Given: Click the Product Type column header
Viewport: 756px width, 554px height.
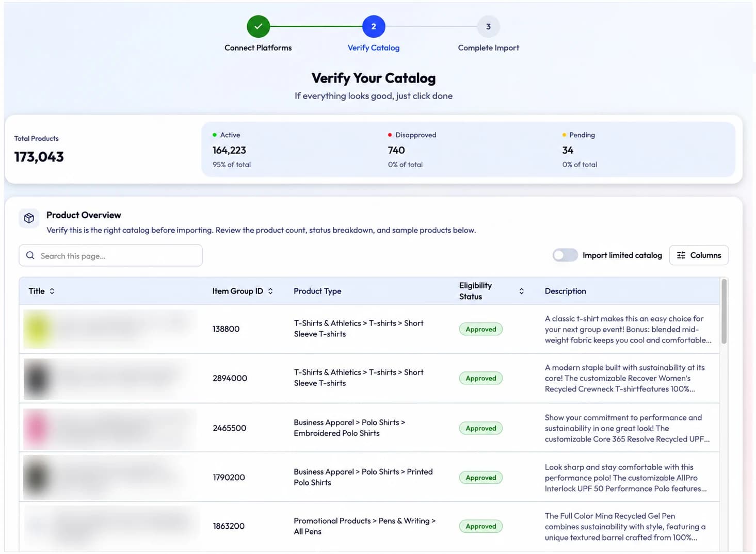Looking at the screenshot, I should coord(317,291).
